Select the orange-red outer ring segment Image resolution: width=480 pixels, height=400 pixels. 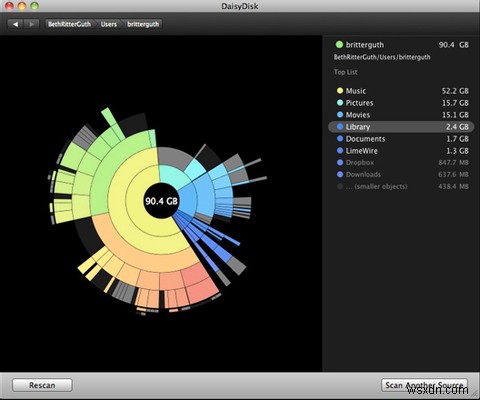point(199,283)
